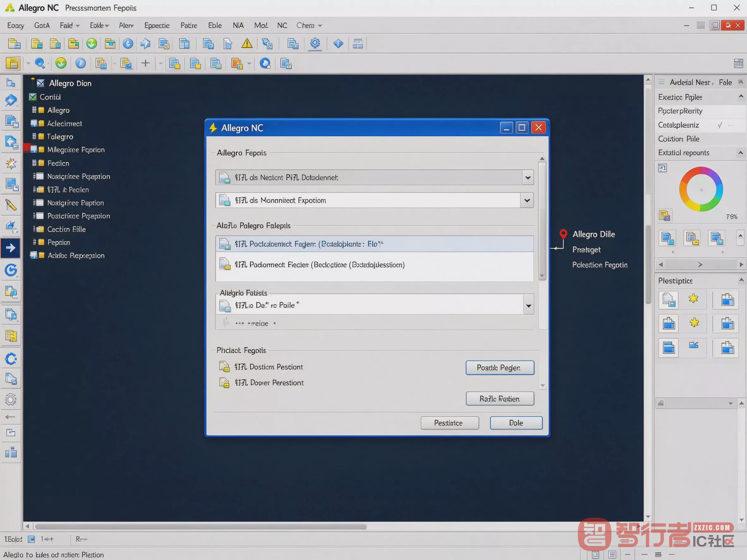Open the NC menu
This screenshot has width=747, height=560.
point(282,26)
